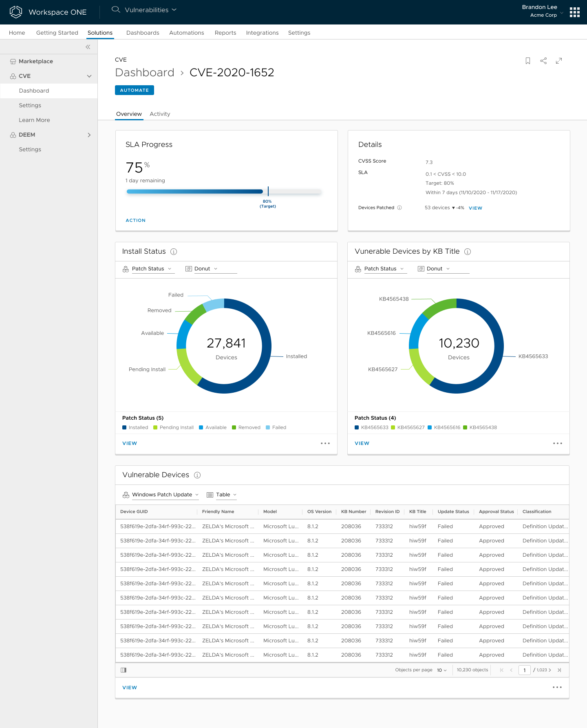
Task: Click the share icon
Action: (543, 61)
